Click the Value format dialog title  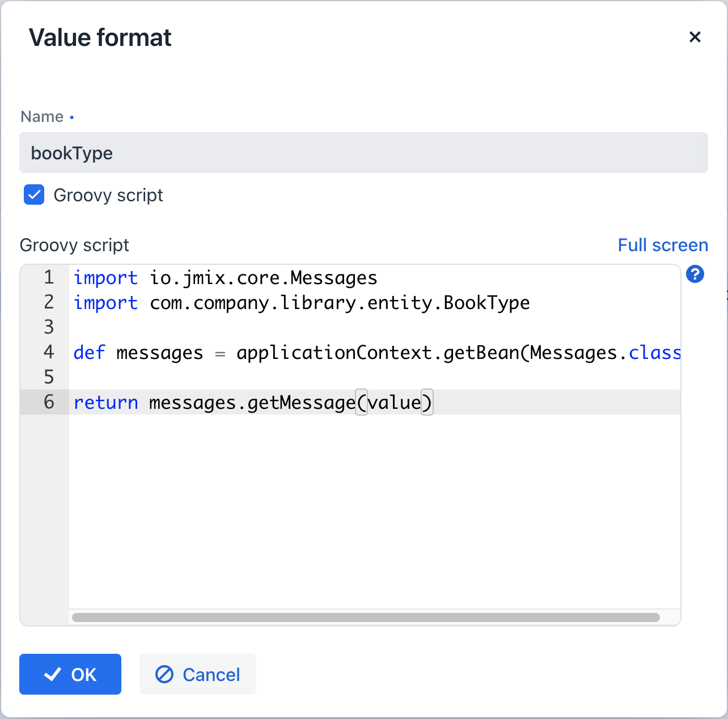click(x=100, y=37)
